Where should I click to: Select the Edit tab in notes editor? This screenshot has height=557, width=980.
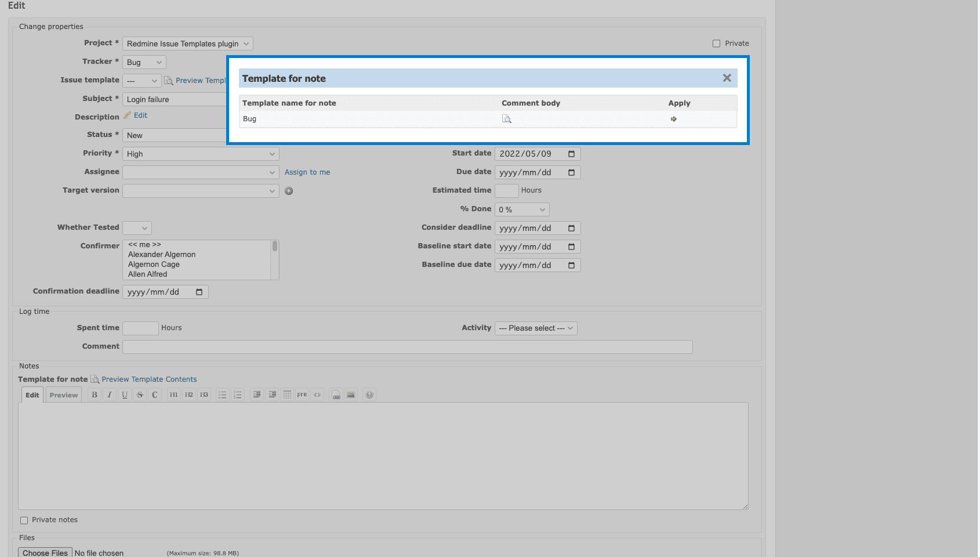[x=32, y=395]
